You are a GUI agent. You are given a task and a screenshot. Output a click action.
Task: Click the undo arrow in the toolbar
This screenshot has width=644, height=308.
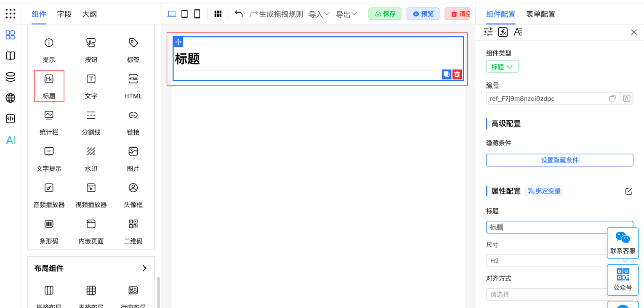click(238, 13)
